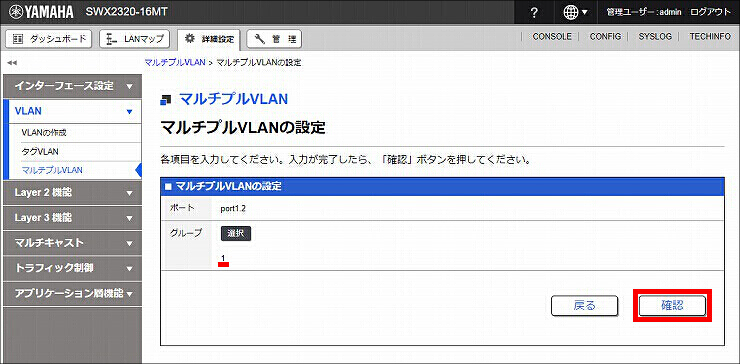The width and height of the screenshot is (740, 364).
Task: Click the gear icon in 詳細設定 tab
Action: (189, 39)
